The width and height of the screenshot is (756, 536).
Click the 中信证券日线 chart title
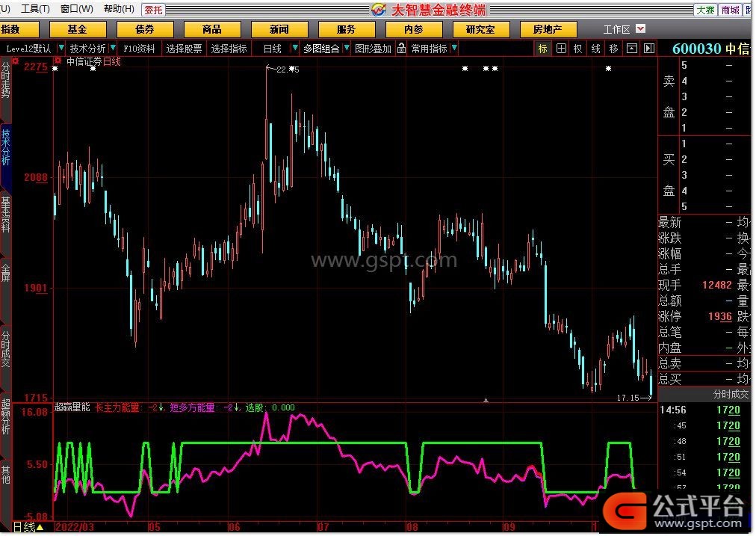click(93, 61)
